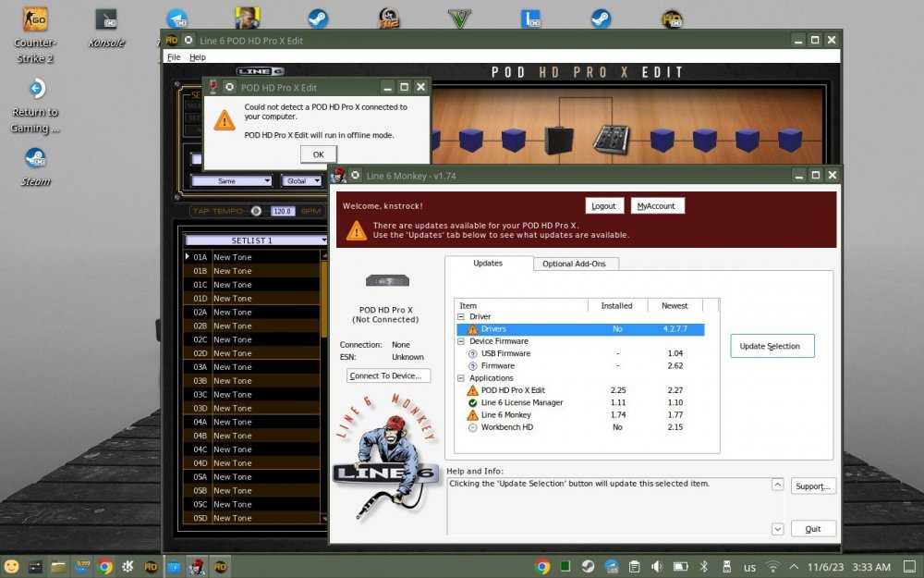Launch Konsole from the desktop
Viewport: 924px width, 578px height.
click(x=106, y=19)
